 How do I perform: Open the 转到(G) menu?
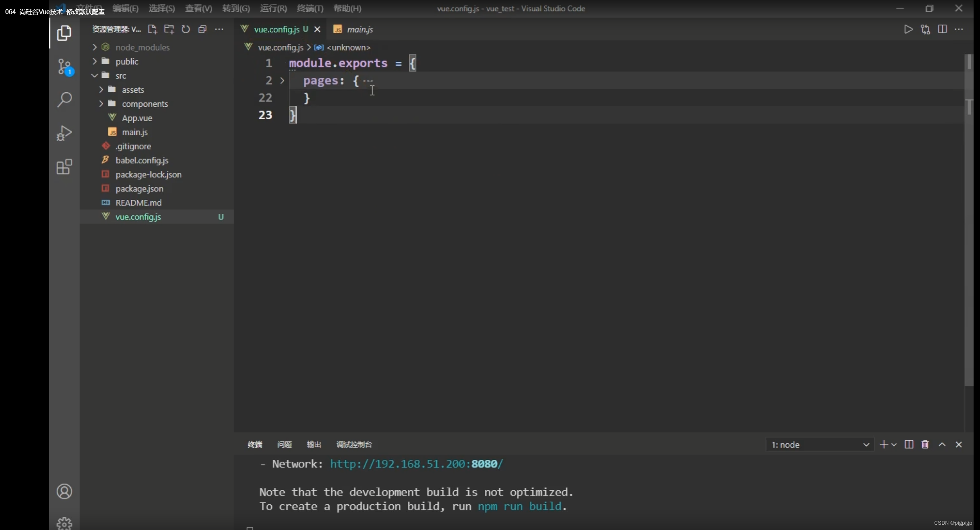tap(236, 8)
